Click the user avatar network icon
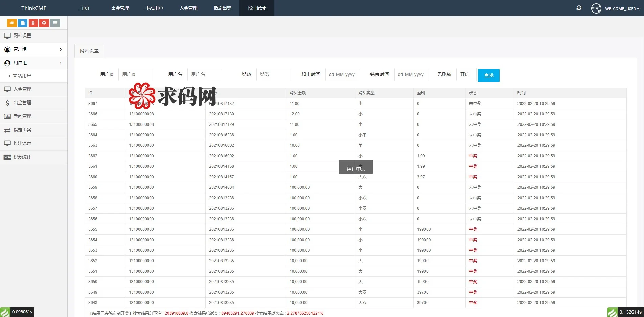The image size is (644, 317). click(x=596, y=8)
